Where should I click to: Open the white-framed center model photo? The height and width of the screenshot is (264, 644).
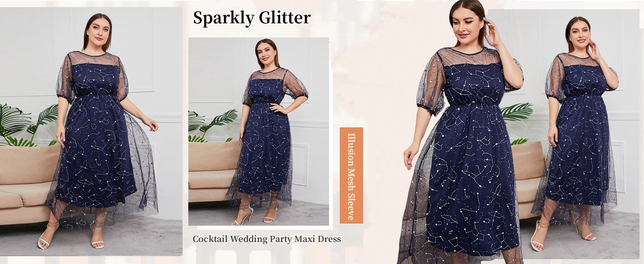[259, 132]
